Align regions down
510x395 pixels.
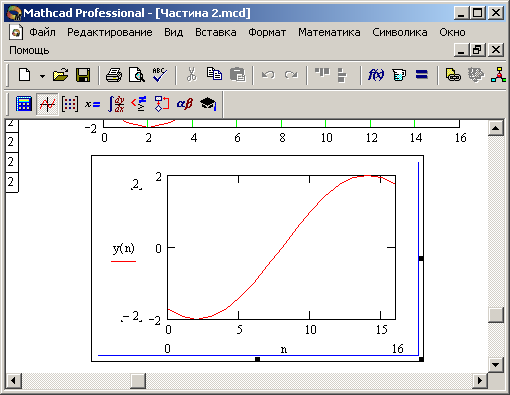[342, 75]
